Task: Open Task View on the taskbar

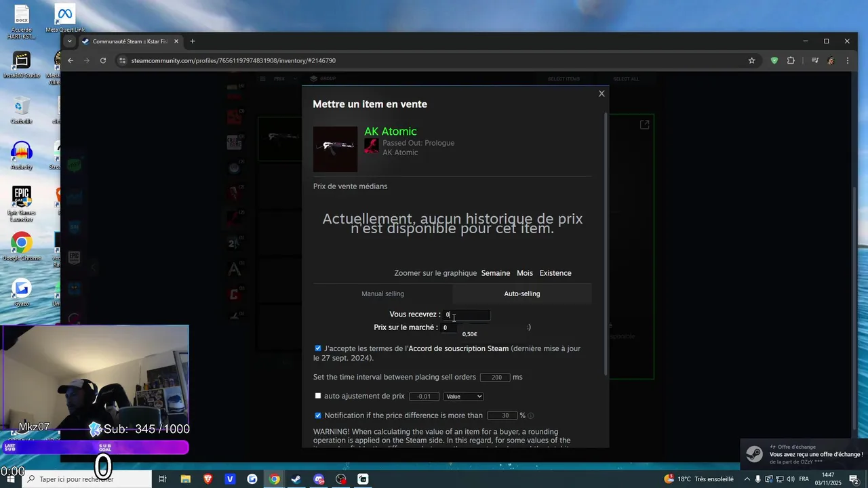Action: [x=163, y=479]
